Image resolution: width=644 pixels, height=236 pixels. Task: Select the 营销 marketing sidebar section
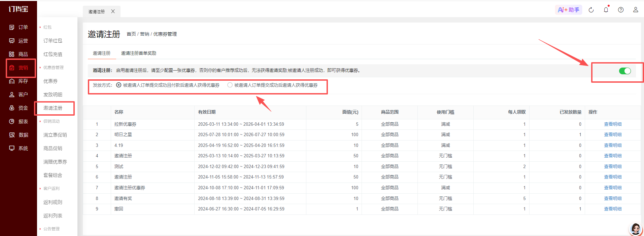click(x=19, y=68)
